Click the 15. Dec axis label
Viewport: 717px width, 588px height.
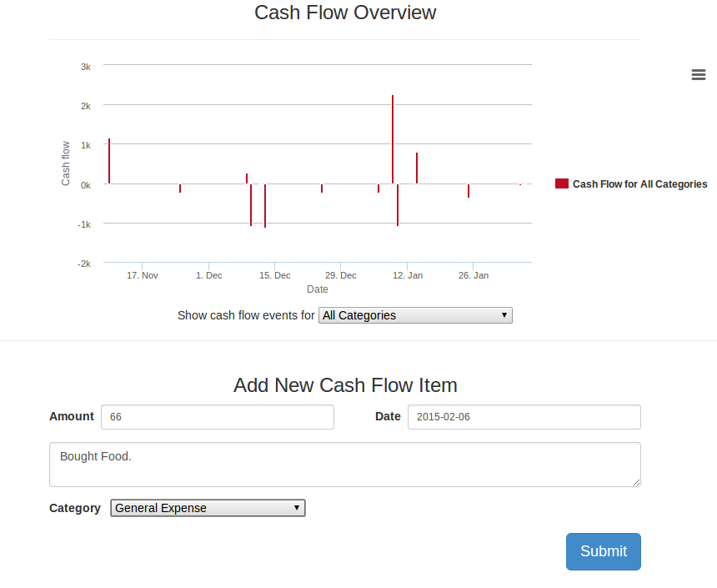(275, 275)
